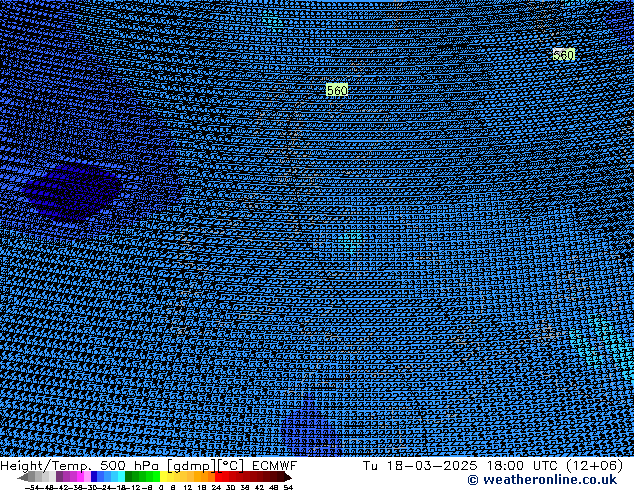Click the date "Tu 18-03-2025"
The image size is (634, 490).
(420, 466)
